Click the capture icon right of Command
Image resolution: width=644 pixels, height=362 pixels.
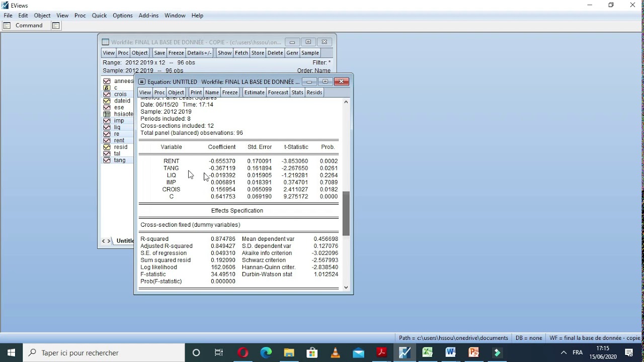[56, 26]
